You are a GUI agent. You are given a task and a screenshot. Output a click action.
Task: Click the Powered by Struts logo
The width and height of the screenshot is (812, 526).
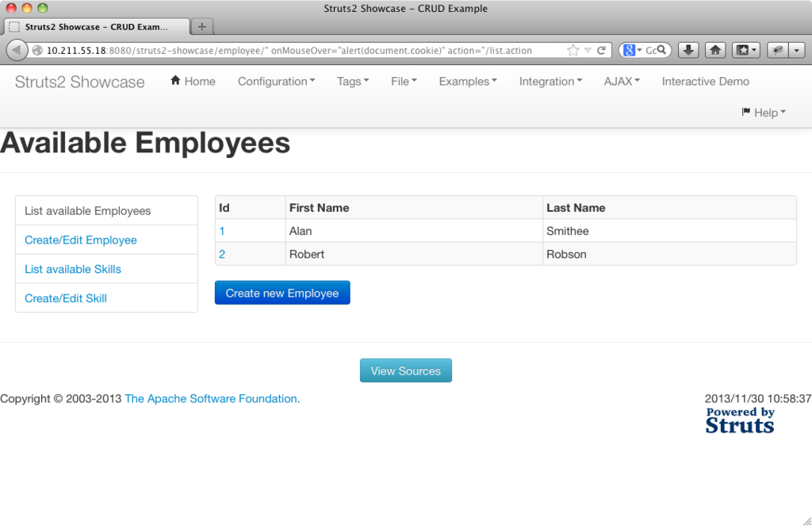click(x=740, y=420)
